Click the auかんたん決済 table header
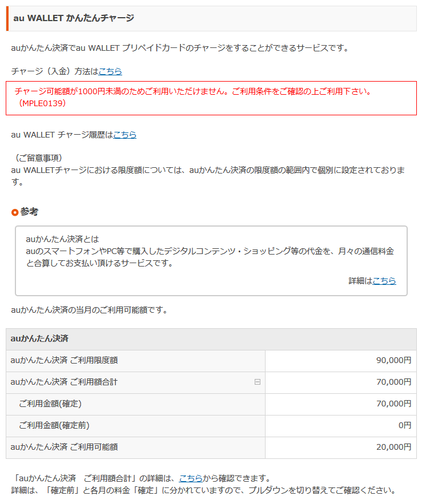Image resolution: width=422 pixels, height=504 pixels. click(x=211, y=339)
